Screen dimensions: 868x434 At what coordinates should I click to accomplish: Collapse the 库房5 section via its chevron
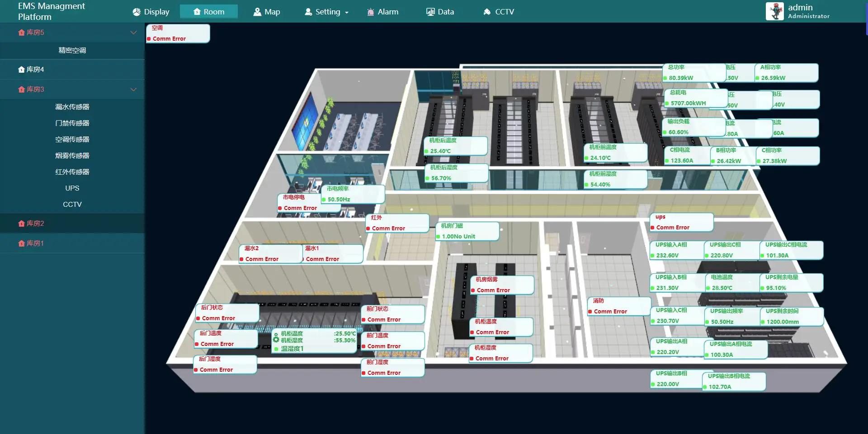(133, 33)
